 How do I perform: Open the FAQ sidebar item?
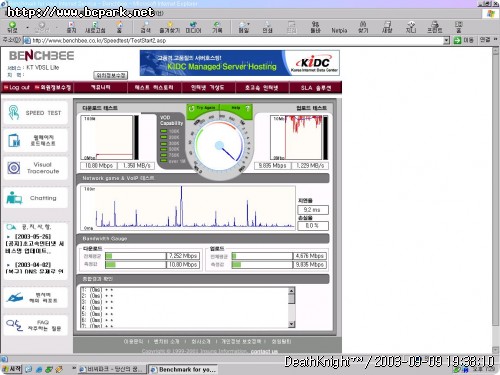(35, 325)
